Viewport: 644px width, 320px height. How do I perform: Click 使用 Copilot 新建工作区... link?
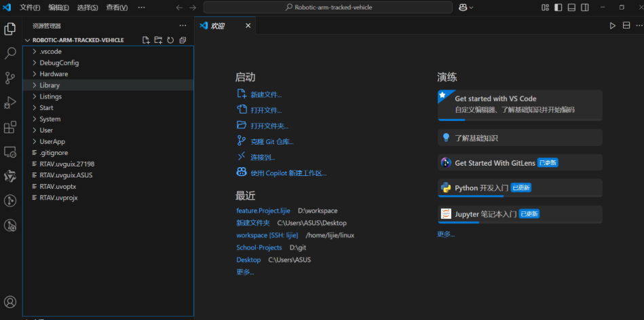(x=288, y=173)
